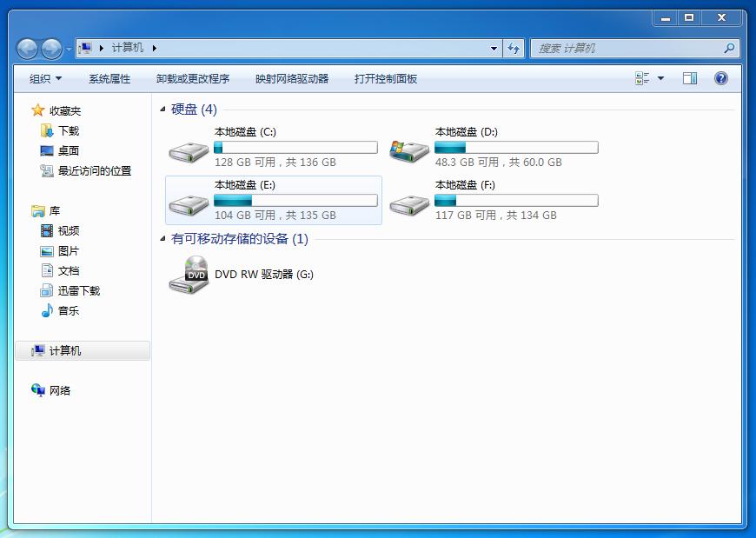Click the 迅雷下载 library icon

click(47, 290)
